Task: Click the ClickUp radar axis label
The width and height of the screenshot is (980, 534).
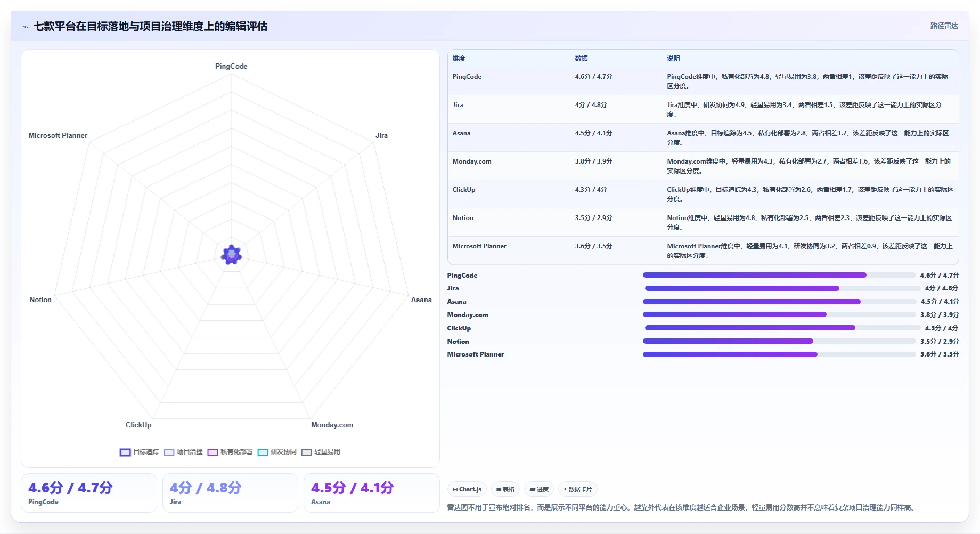Action: (138, 425)
